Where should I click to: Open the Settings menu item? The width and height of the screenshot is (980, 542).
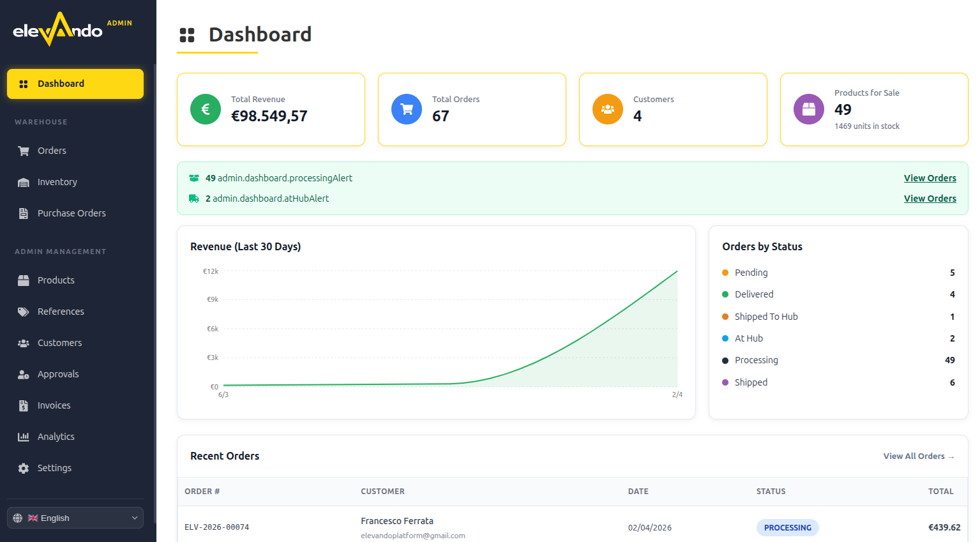[x=75, y=468]
